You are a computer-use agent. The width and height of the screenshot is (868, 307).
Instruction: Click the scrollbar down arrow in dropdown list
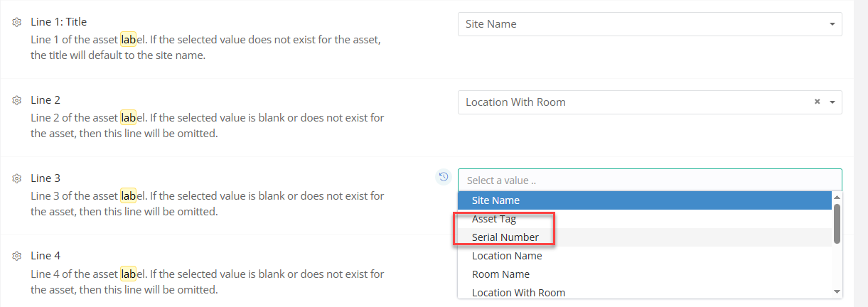click(x=837, y=292)
